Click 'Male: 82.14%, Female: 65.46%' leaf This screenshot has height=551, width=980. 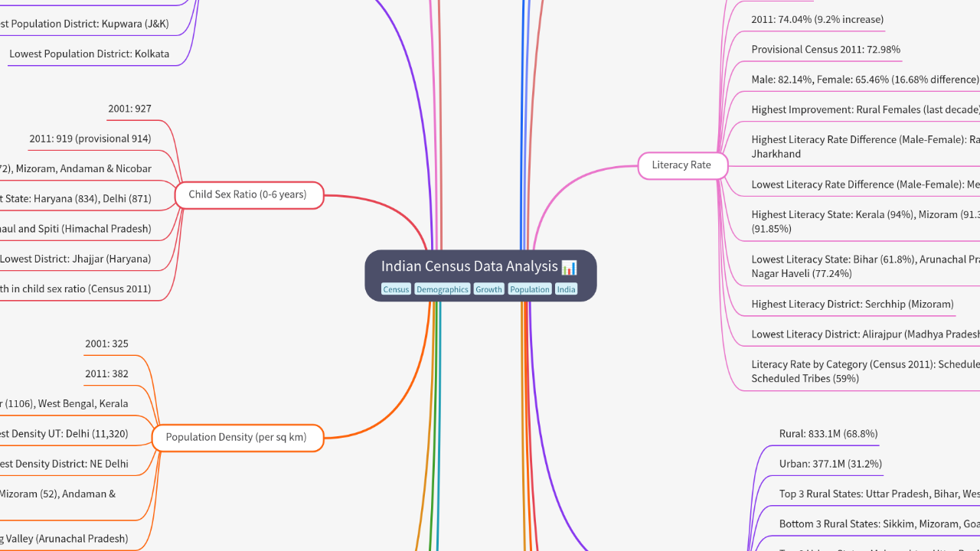[x=865, y=79]
